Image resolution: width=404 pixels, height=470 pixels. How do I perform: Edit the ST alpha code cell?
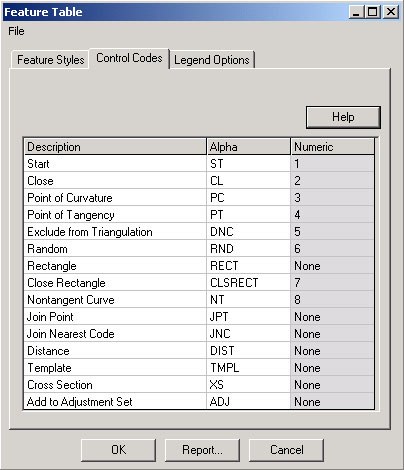point(248,164)
